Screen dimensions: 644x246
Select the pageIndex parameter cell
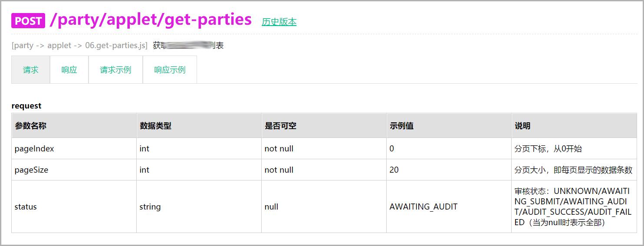[x=34, y=149]
